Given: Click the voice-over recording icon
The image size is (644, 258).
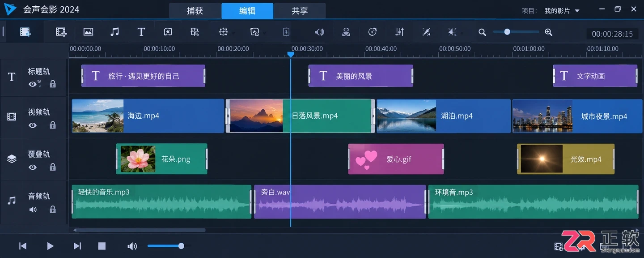Looking at the screenshot, I should pos(346,32).
